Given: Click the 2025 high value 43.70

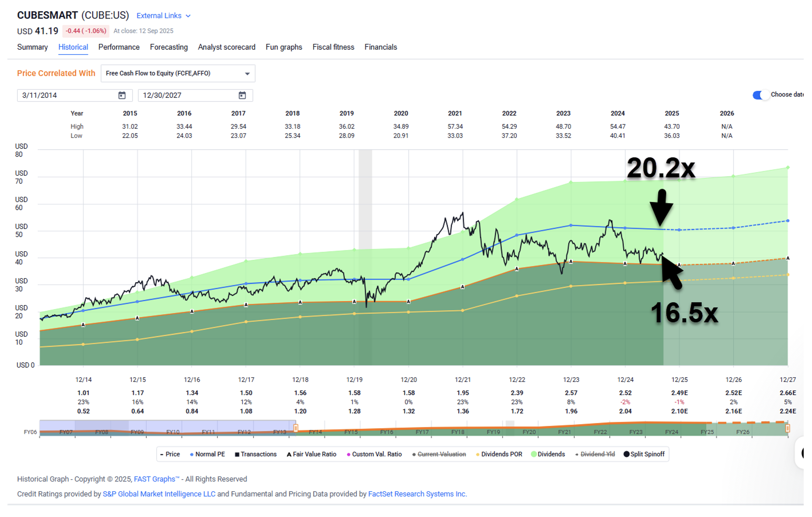Looking at the screenshot, I should click(672, 127).
